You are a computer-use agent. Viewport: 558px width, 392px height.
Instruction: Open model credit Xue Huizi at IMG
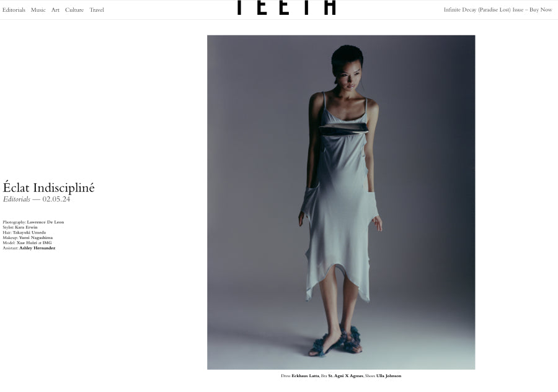(34, 243)
